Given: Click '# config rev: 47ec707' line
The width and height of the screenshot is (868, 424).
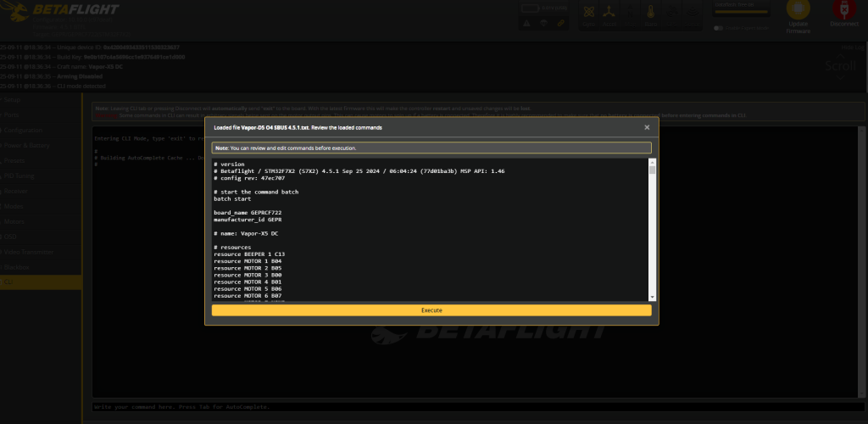Looking at the screenshot, I should coord(250,178).
